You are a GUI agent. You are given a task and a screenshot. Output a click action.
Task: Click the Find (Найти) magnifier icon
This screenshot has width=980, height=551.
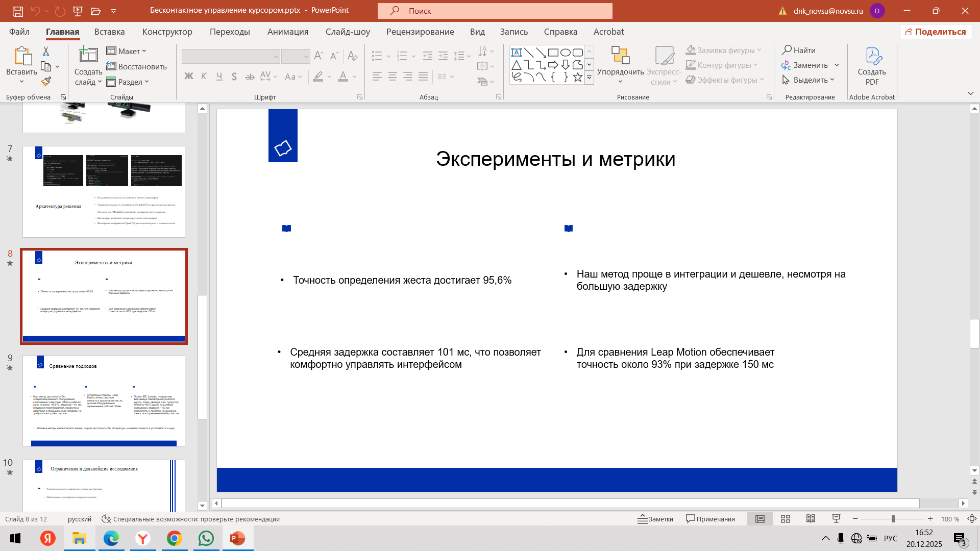pyautogui.click(x=788, y=50)
